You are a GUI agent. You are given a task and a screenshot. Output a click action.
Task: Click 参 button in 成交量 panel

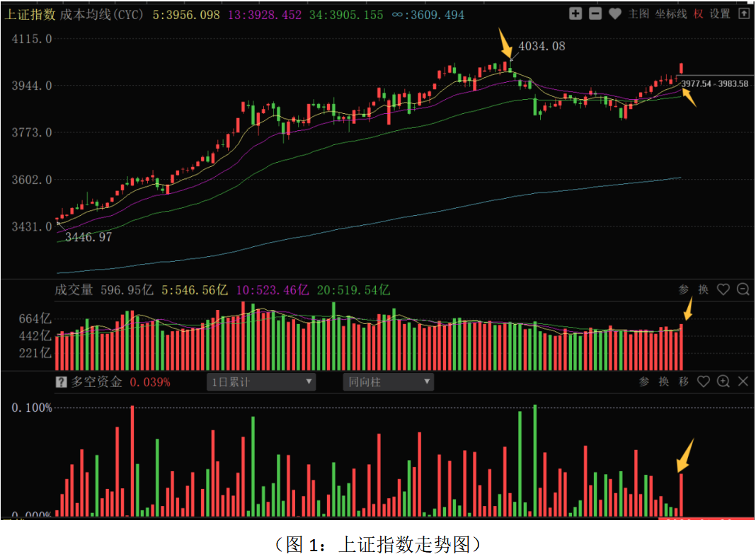[x=683, y=289]
